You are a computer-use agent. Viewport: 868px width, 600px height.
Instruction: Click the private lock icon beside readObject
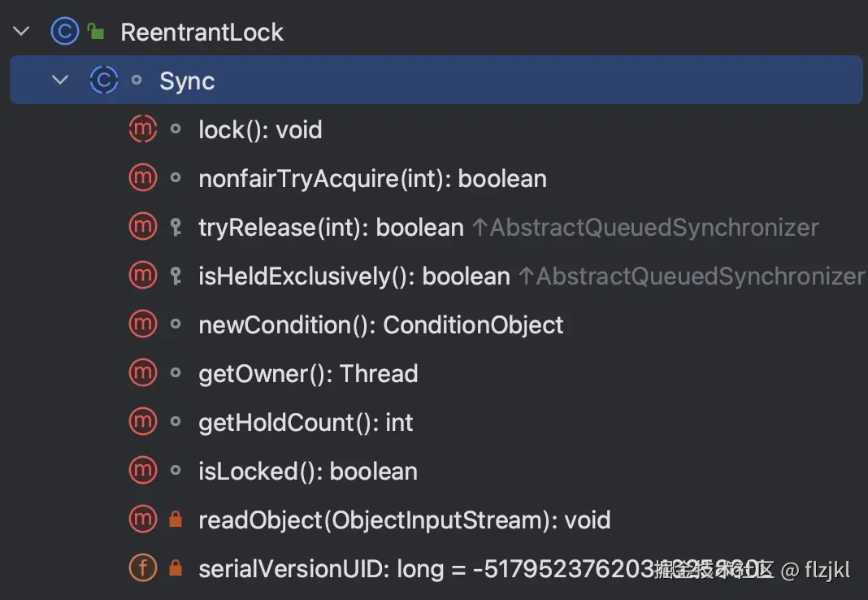pyautogui.click(x=175, y=520)
